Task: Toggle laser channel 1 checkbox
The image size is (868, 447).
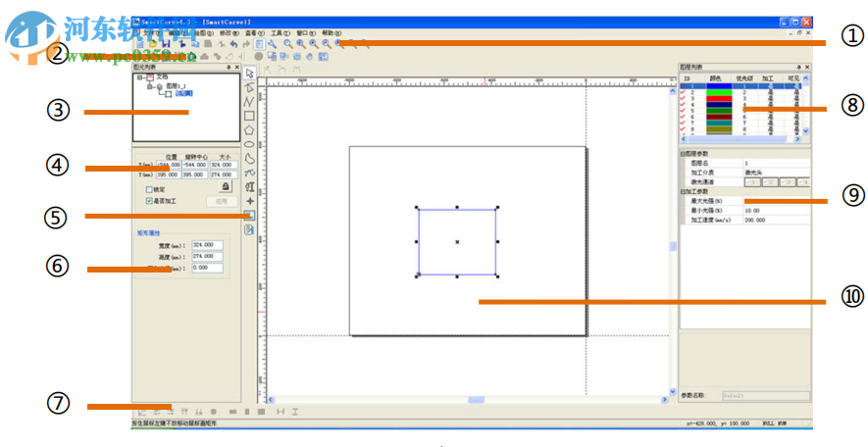Action: (x=752, y=182)
